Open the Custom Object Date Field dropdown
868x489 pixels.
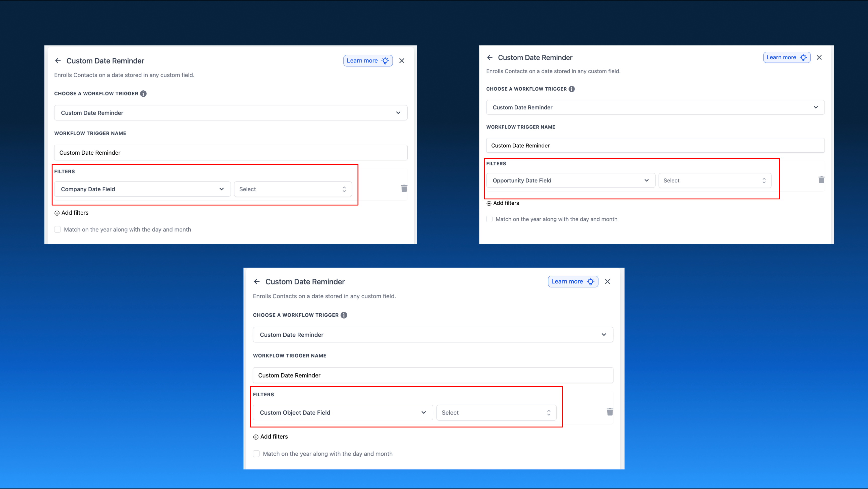(x=343, y=412)
